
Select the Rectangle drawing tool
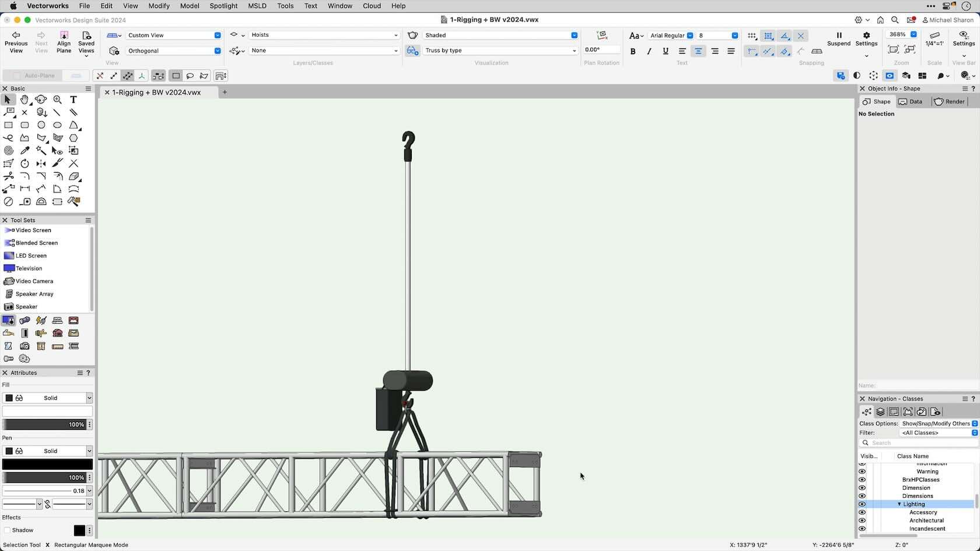click(x=8, y=125)
